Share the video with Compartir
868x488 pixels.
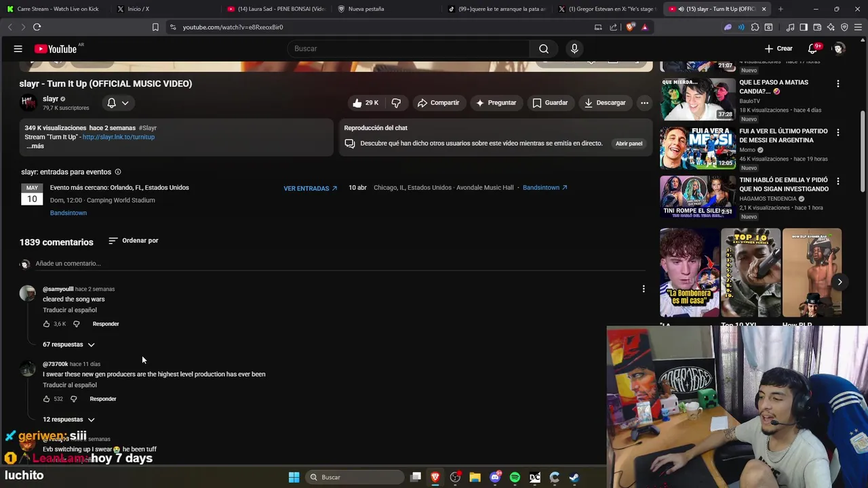(x=439, y=103)
